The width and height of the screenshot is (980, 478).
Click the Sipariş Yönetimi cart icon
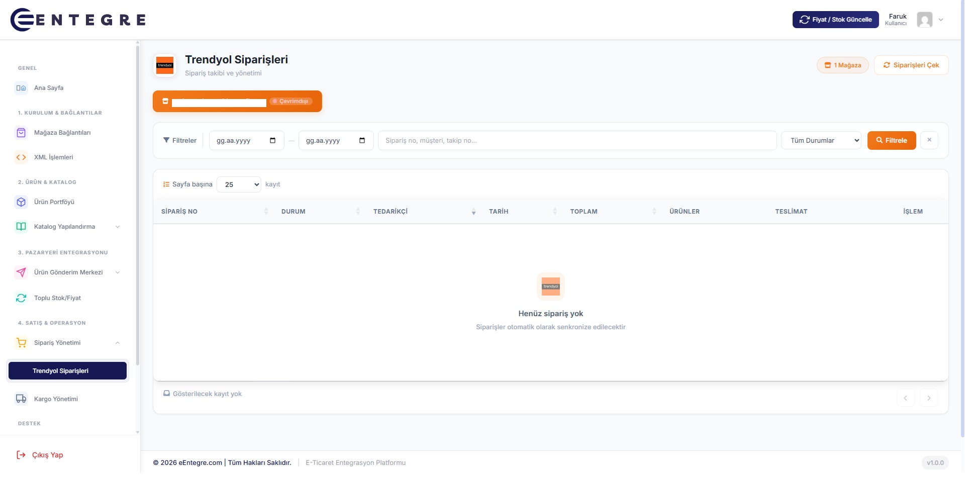click(21, 343)
